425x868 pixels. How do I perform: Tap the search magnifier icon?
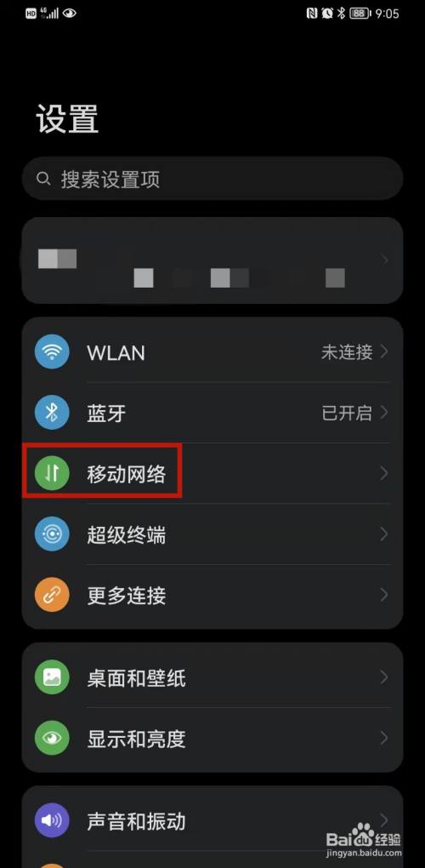43,179
